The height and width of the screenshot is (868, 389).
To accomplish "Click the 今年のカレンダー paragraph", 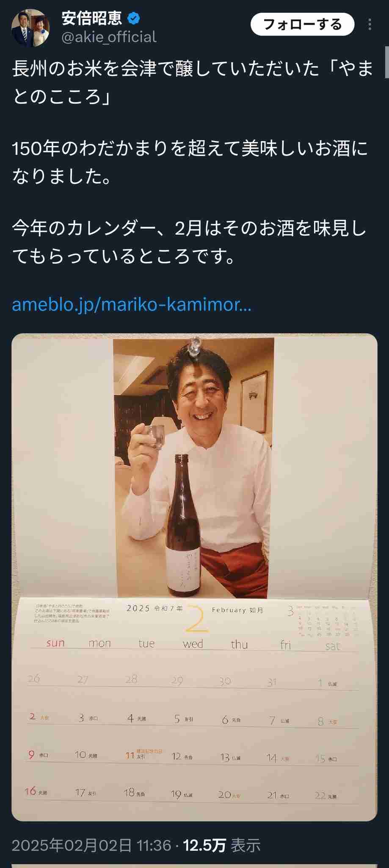I will (189, 242).
